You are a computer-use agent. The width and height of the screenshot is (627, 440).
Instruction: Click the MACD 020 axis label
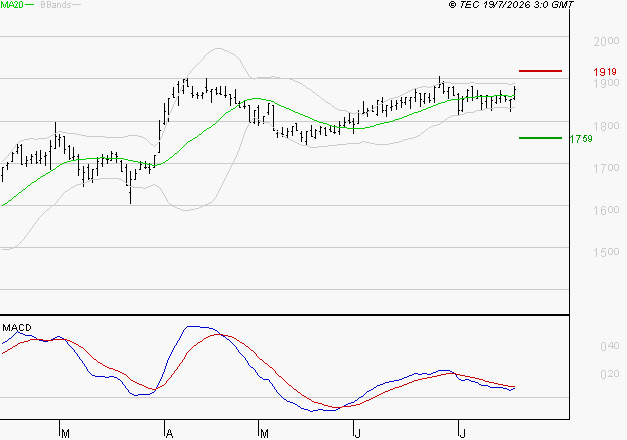610,374
